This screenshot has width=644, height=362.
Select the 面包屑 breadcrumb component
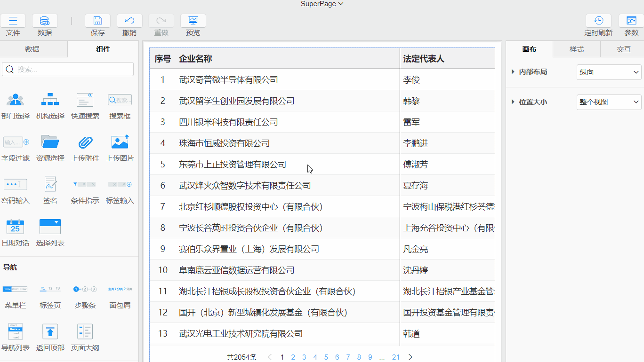pos(120,289)
